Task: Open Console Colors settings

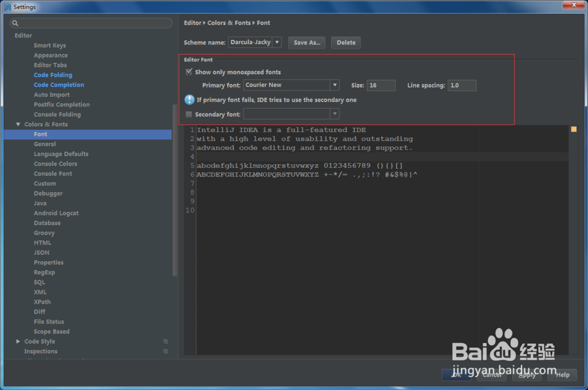Action: [55, 164]
